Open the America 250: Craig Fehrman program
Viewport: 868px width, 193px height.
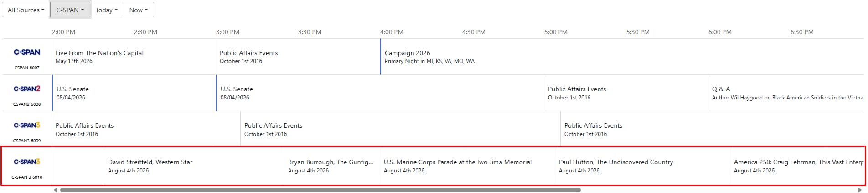(797, 166)
